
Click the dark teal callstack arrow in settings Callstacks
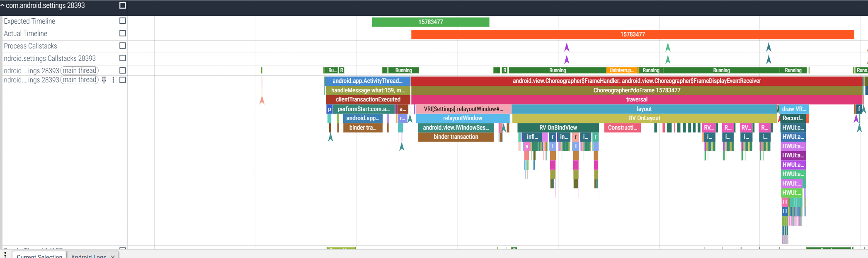click(x=769, y=59)
